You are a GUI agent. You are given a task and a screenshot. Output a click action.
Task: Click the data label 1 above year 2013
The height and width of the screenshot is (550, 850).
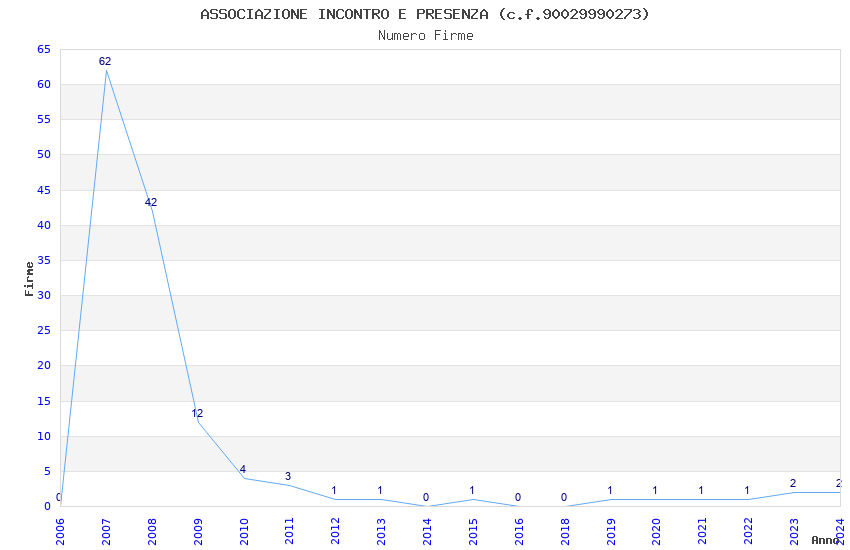380,490
